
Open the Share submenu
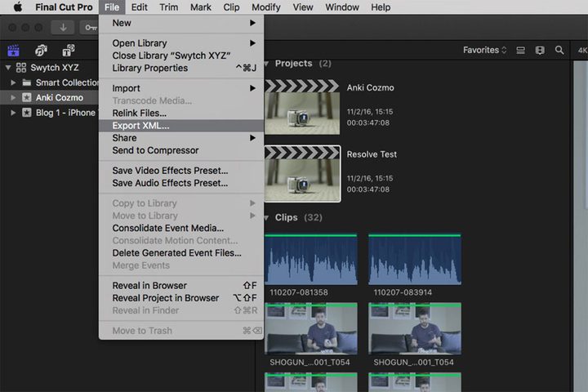181,138
